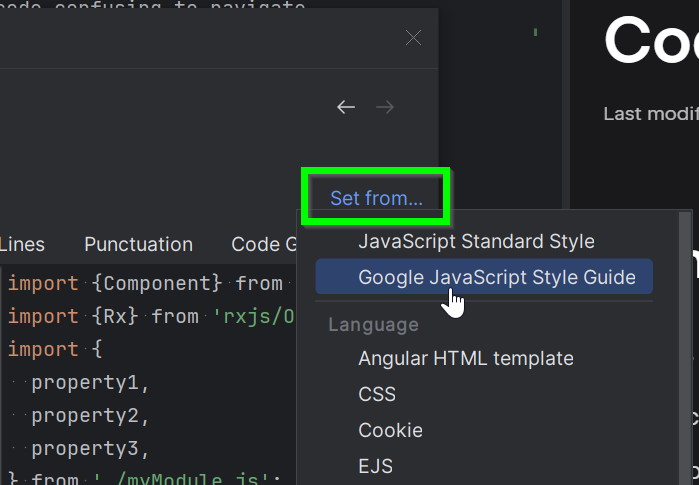Switch to the Punctuation tab
The image size is (699, 485).
[x=138, y=244]
